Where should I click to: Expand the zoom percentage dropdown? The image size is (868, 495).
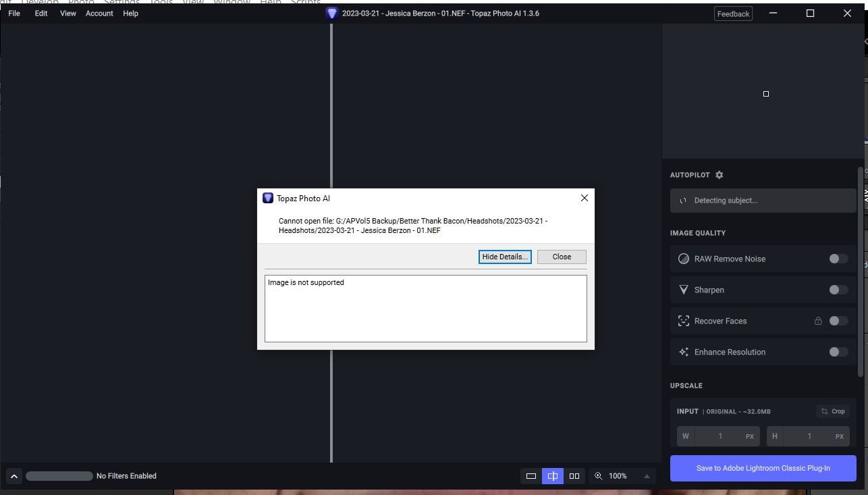[x=646, y=475]
